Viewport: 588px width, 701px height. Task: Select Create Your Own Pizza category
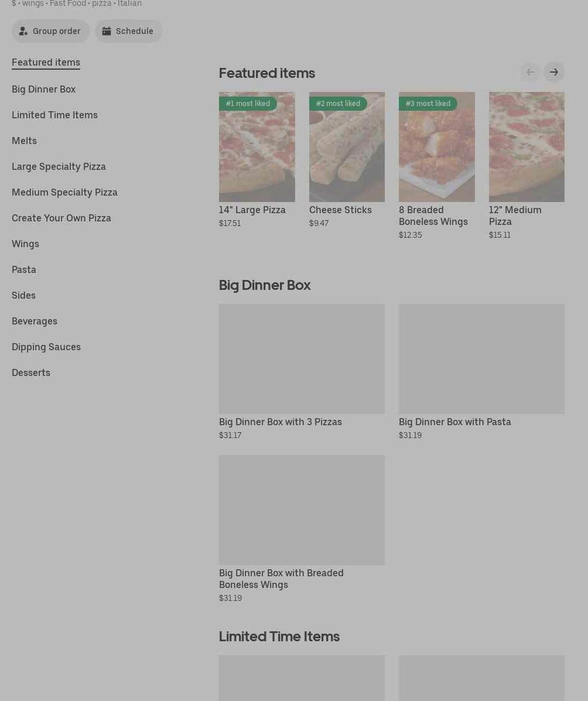click(x=61, y=218)
